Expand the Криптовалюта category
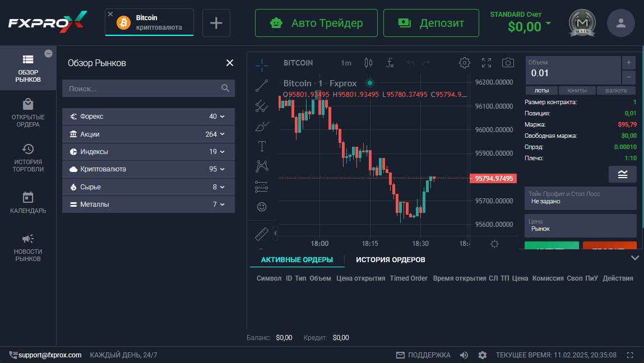The height and width of the screenshot is (363, 644). [x=149, y=169]
